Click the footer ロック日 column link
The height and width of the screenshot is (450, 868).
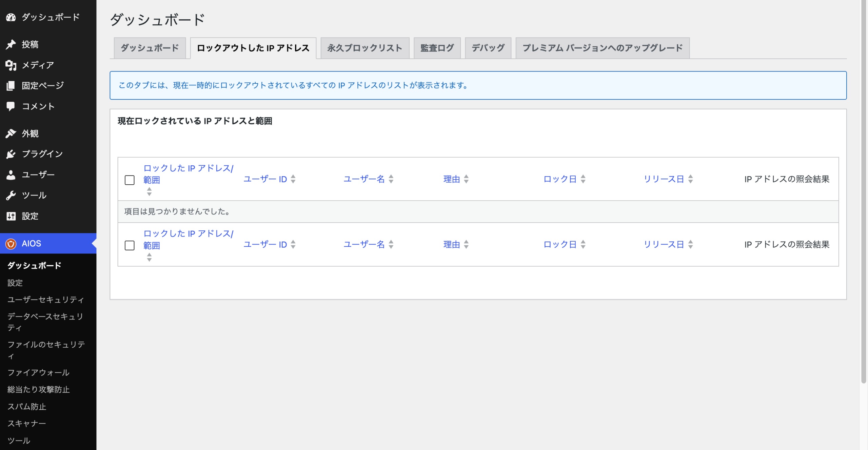(560, 244)
